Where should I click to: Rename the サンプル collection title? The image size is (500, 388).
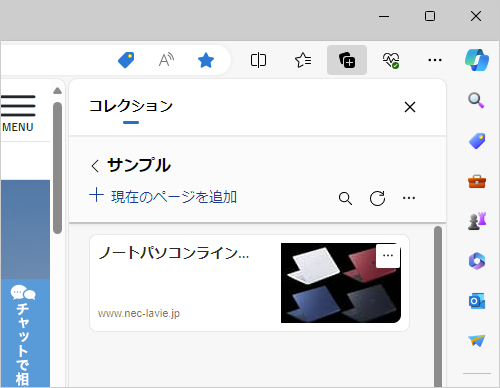point(139,165)
